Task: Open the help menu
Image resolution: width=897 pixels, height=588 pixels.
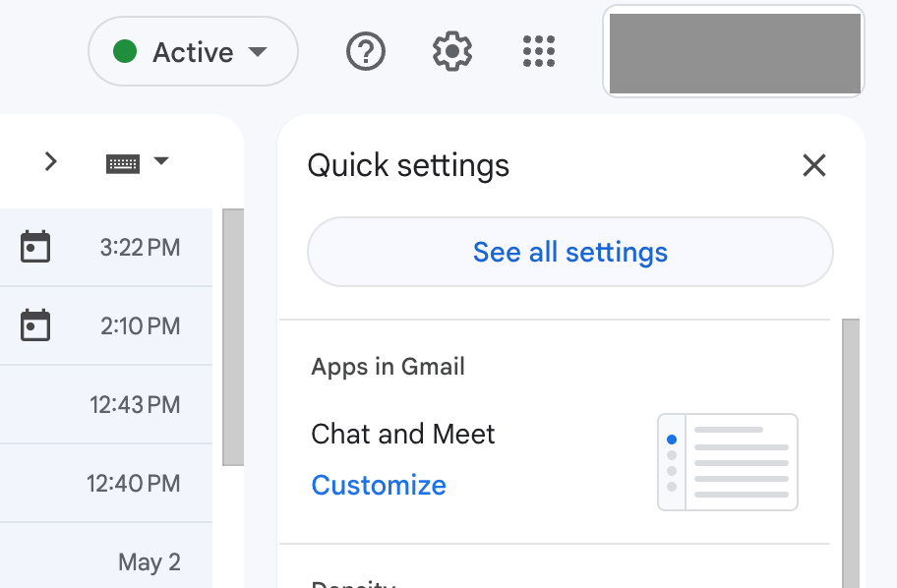Action: click(x=365, y=51)
